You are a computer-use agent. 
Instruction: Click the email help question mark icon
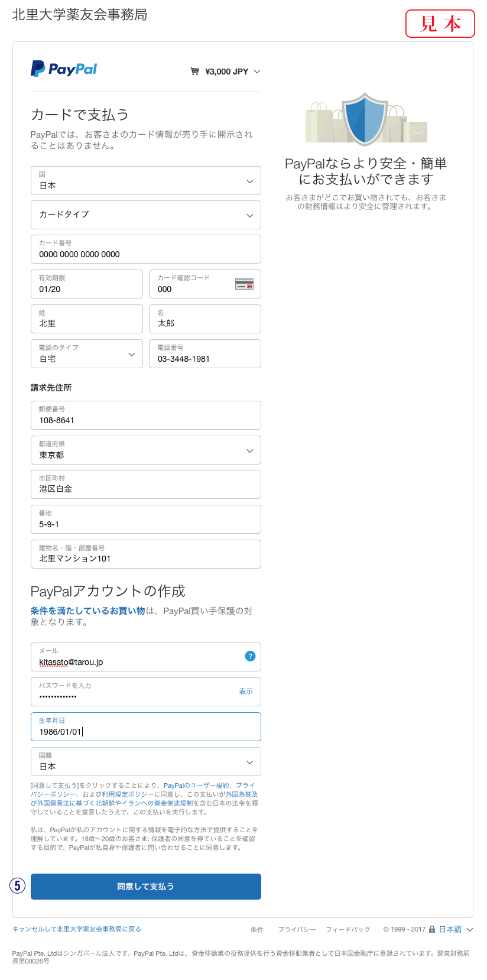[x=250, y=656]
